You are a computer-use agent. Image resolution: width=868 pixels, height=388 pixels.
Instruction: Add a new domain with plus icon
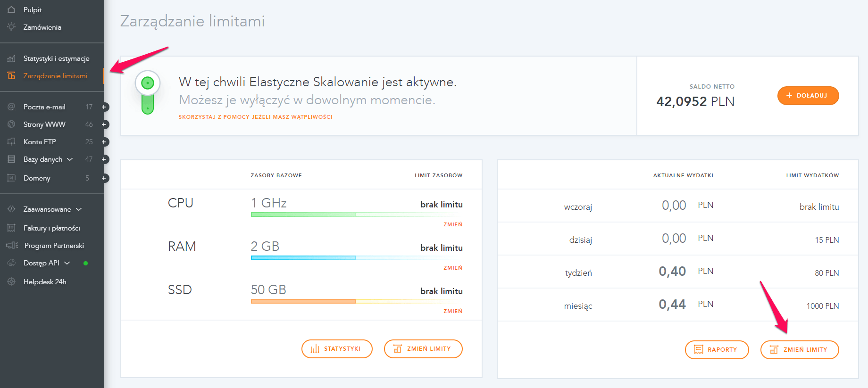[x=104, y=178]
